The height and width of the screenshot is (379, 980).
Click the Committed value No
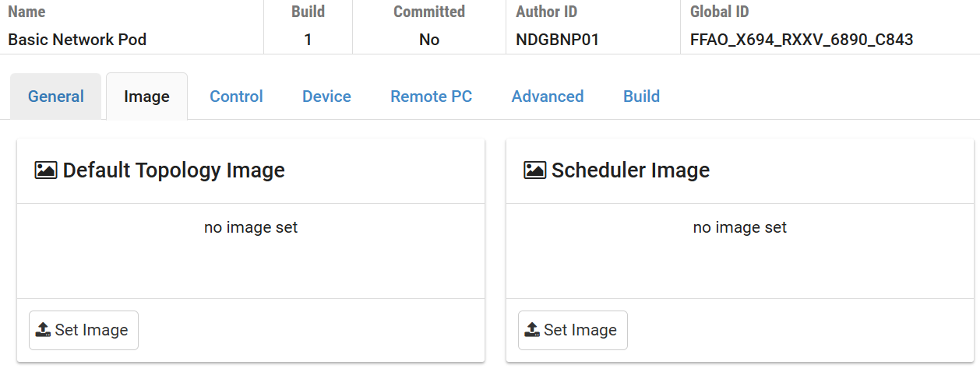(429, 40)
